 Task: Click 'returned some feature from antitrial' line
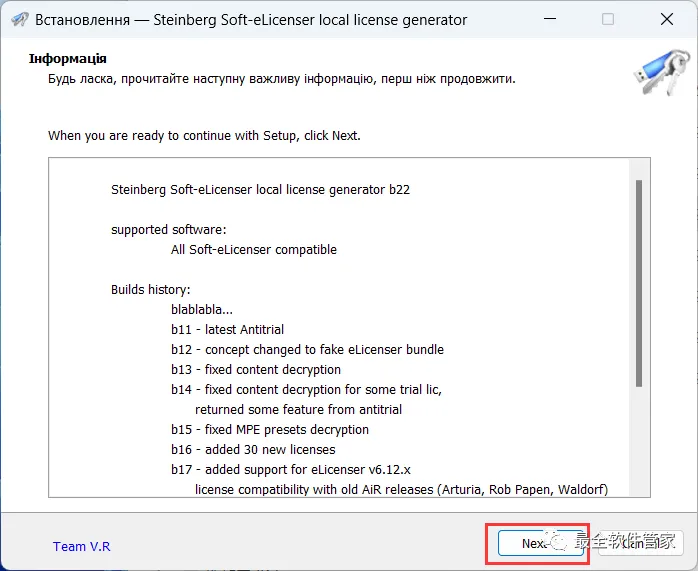(x=298, y=409)
